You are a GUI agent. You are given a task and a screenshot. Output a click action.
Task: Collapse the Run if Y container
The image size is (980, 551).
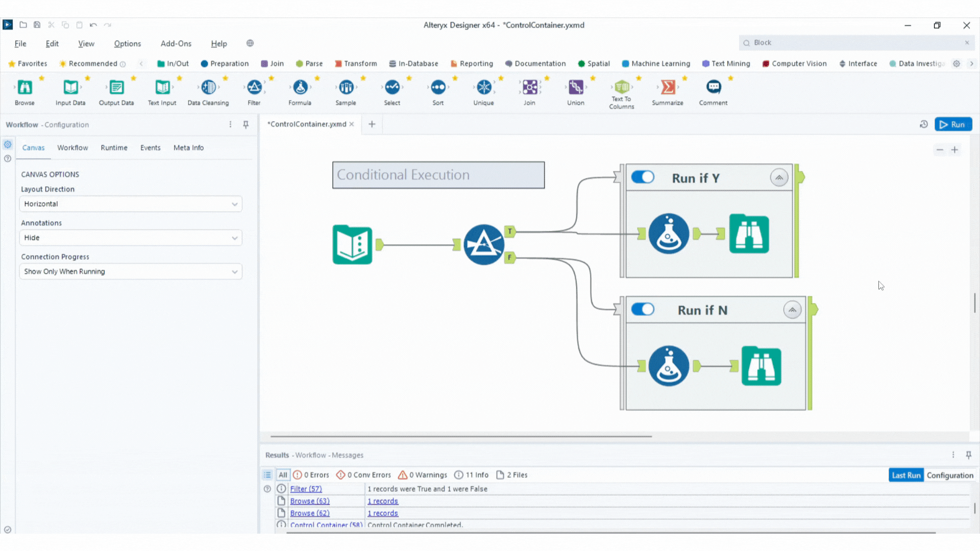click(779, 177)
